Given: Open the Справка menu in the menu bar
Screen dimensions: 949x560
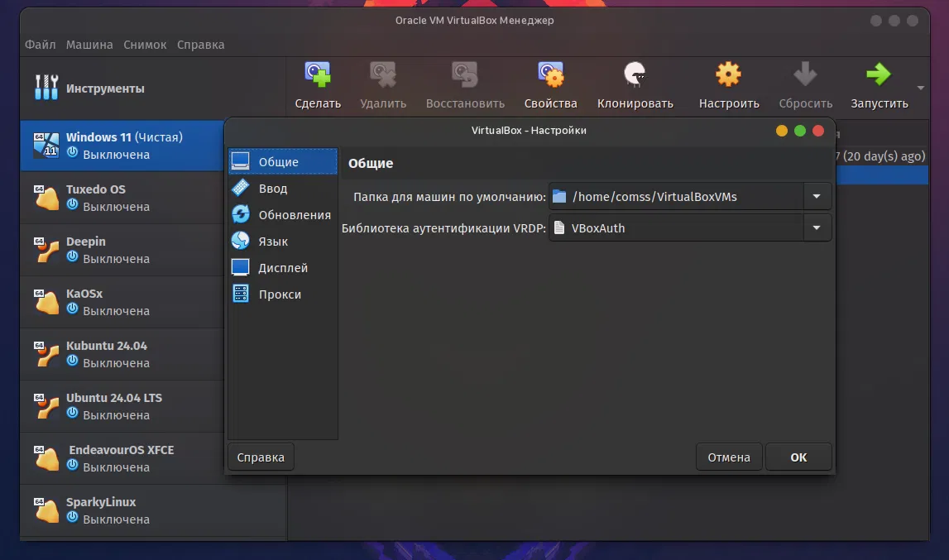Looking at the screenshot, I should (x=200, y=45).
